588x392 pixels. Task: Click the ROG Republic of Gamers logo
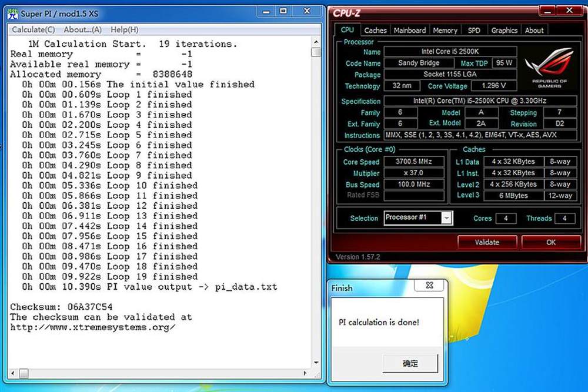pos(549,68)
